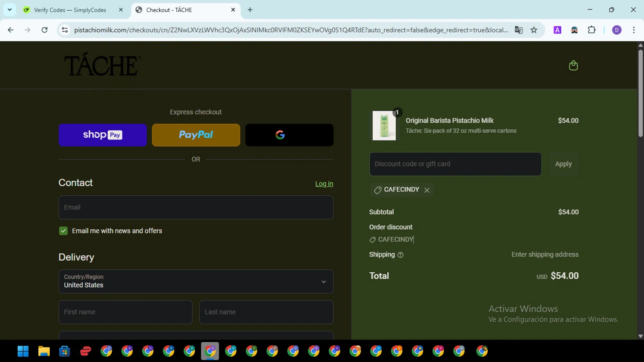The width and height of the screenshot is (644, 362).
Task: Close the Checkout - TÁCHE tab
Action: coord(233,9)
